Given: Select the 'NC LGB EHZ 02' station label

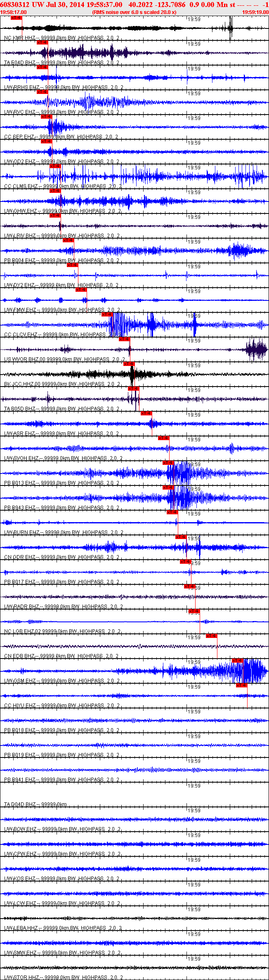Looking at the screenshot, I should coord(23,631).
